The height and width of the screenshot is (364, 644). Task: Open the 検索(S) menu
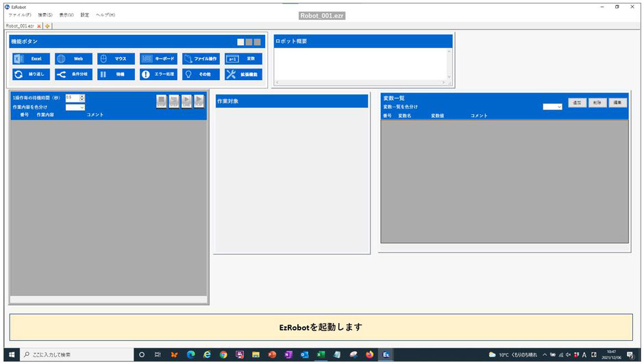pos(45,15)
